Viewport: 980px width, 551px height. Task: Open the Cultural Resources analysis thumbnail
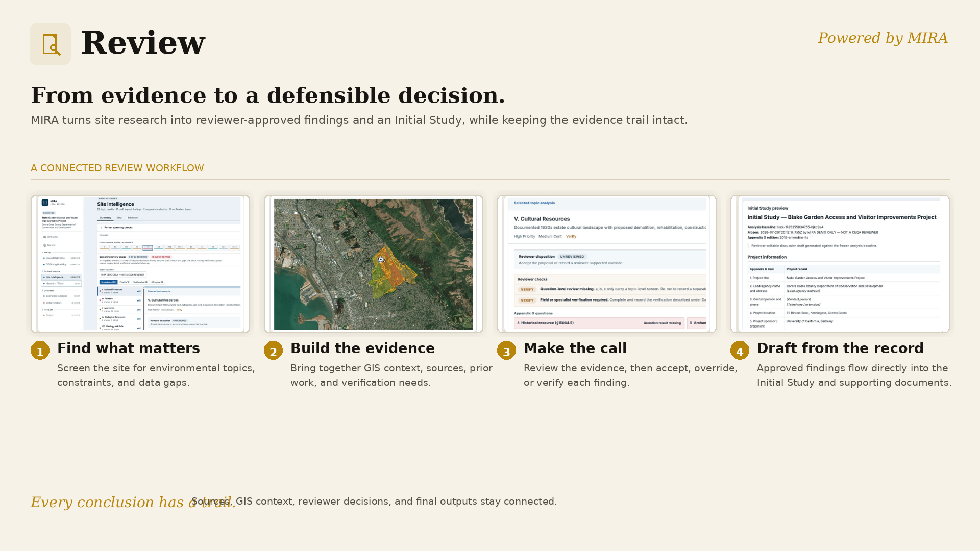pos(607,264)
